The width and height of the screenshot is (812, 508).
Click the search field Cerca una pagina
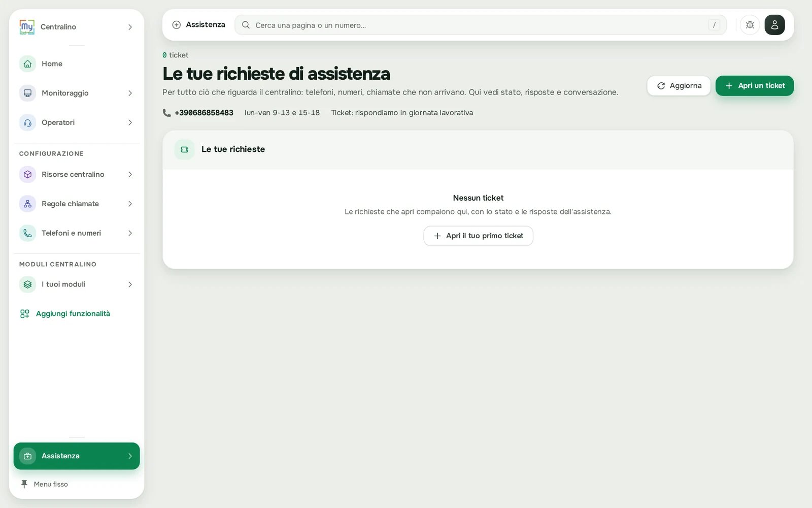pyautogui.click(x=480, y=25)
